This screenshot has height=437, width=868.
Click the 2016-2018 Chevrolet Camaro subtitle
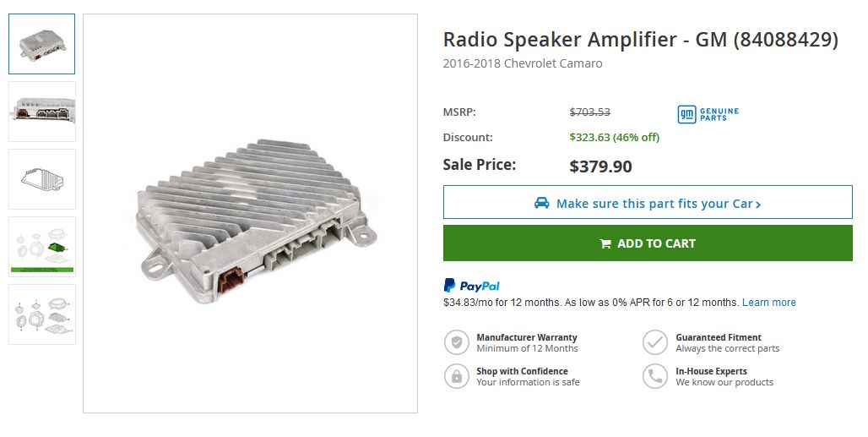point(522,63)
